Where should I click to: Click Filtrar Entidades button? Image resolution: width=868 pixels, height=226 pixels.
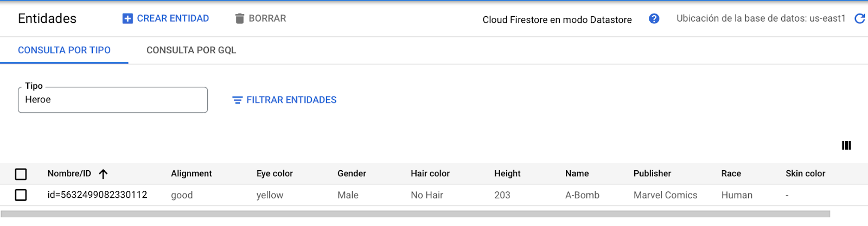click(284, 100)
